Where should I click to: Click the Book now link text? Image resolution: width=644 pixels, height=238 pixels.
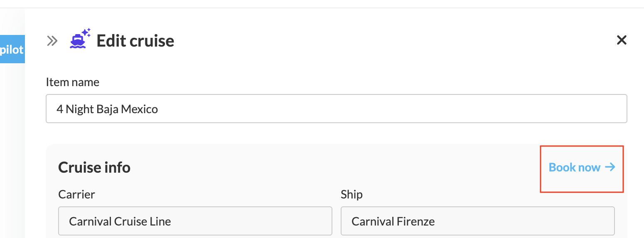click(x=575, y=167)
